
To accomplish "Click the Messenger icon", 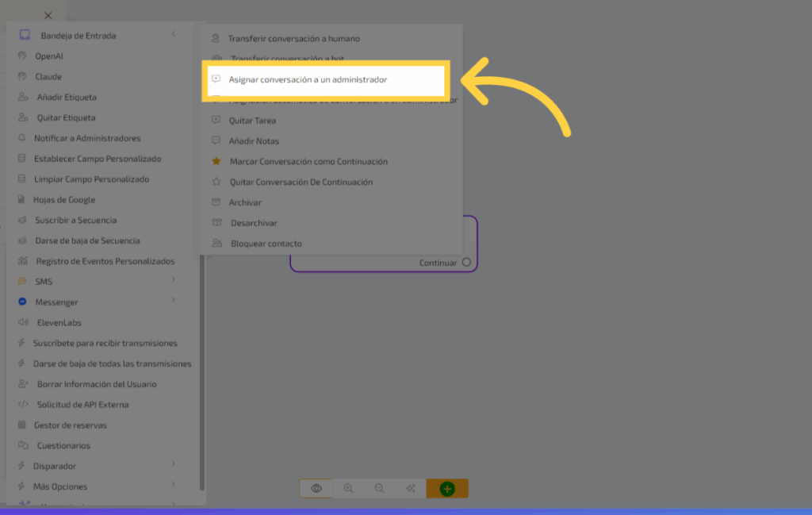I will (x=23, y=302).
